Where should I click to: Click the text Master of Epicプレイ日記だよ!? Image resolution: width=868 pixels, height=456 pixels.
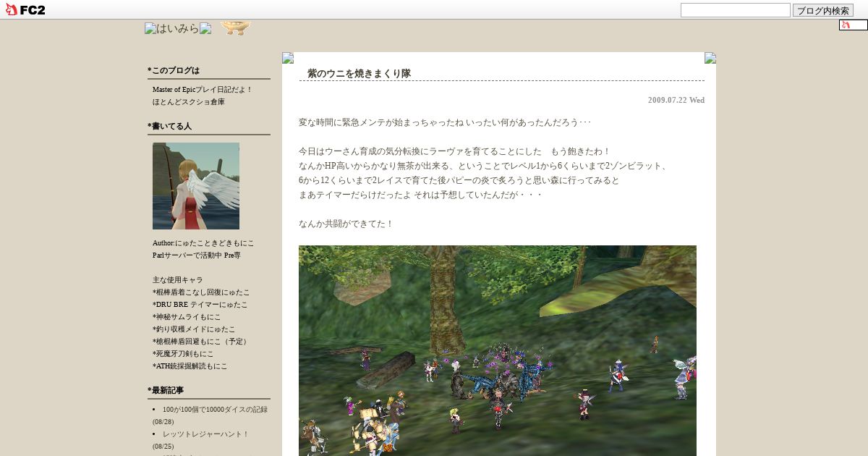[x=203, y=89]
